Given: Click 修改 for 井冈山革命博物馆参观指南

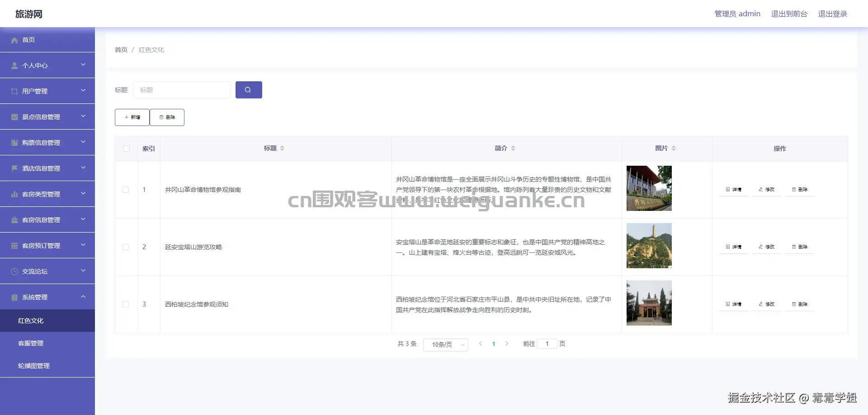Looking at the screenshot, I should 766,190.
